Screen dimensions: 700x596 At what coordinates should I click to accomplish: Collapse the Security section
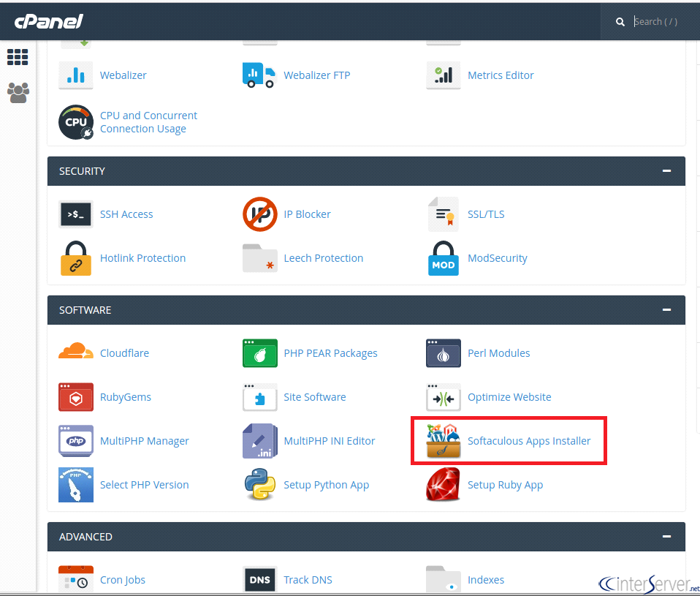click(666, 170)
